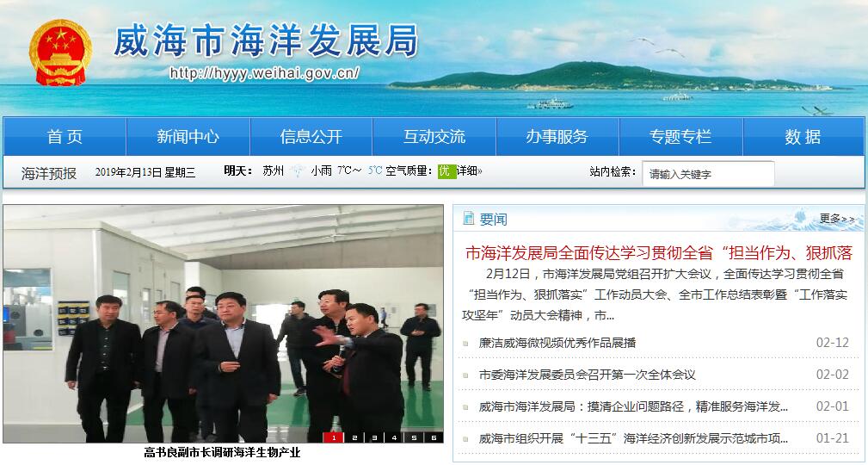Image resolution: width=868 pixels, height=465 pixels.
Task: Click the slideshow photo of officials touring
Action: pos(223,324)
